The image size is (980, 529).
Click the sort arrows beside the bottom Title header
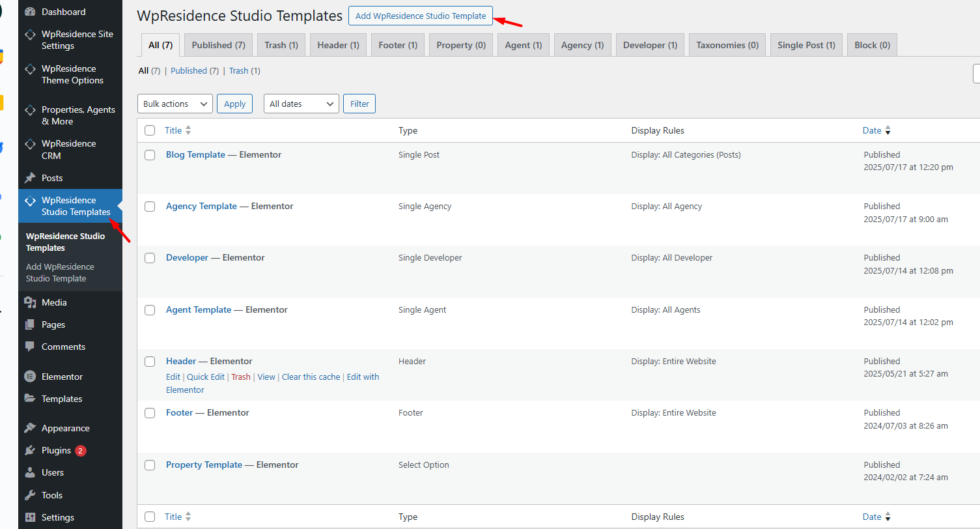pos(188,517)
